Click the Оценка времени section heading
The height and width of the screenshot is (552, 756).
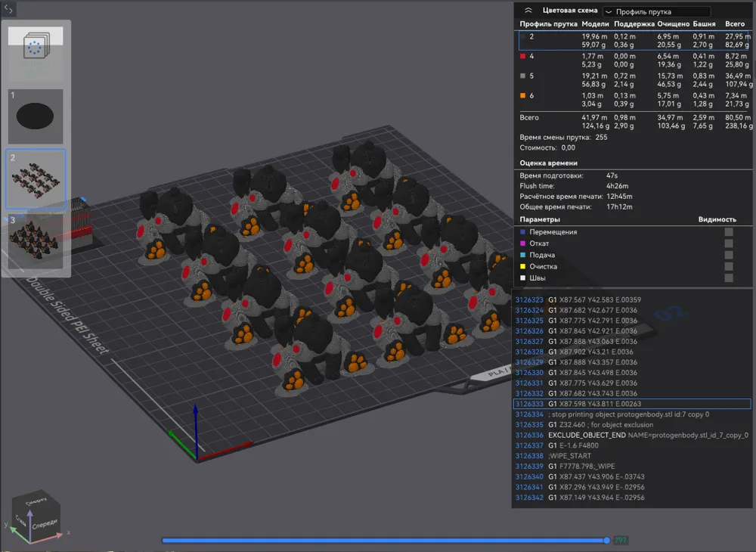click(548, 163)
